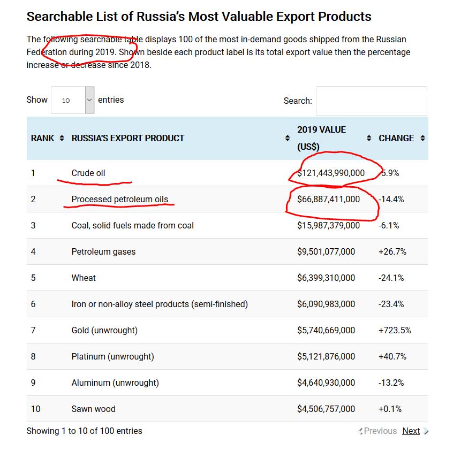Select the Processed petroleum oils row
This screenshot has height=451, width=476.
(x=228, y=199)
